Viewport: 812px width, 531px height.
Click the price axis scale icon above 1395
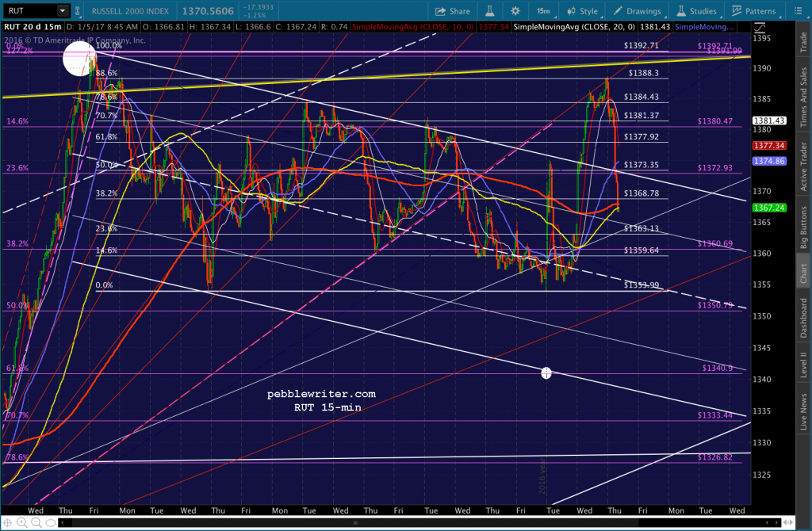point(759,28)
